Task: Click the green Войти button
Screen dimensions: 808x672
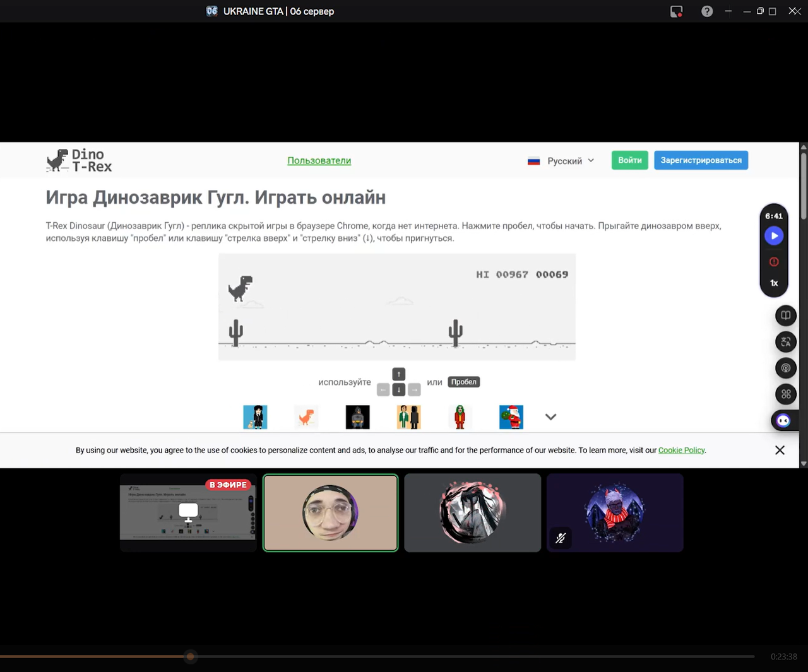Action: pyautogui.click(x=630, y=160)
